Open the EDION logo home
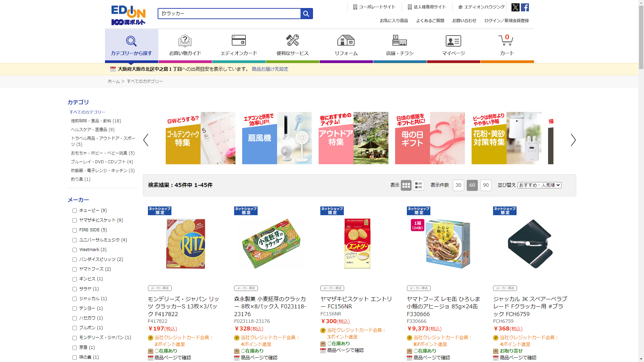Screen dimensions: 644x362 point(128,15)
